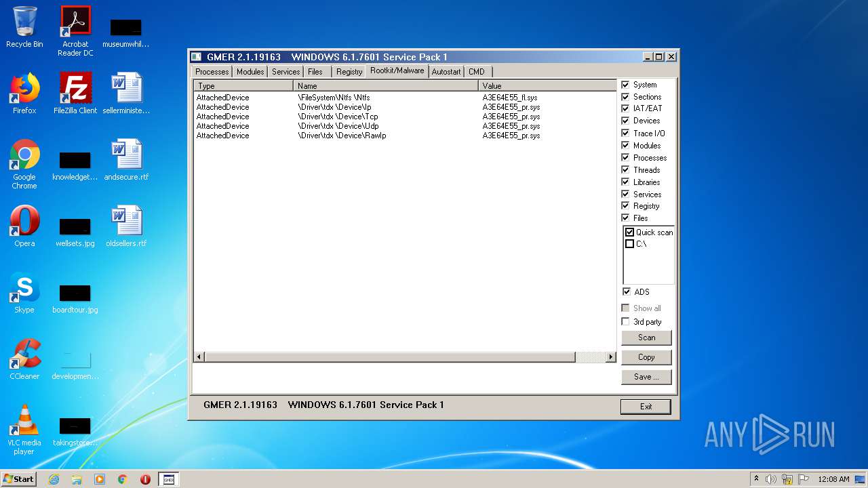Click the Action Center flag tray icon
The width and height of the screenshot is (868, 488).
(x=804, y=479)
